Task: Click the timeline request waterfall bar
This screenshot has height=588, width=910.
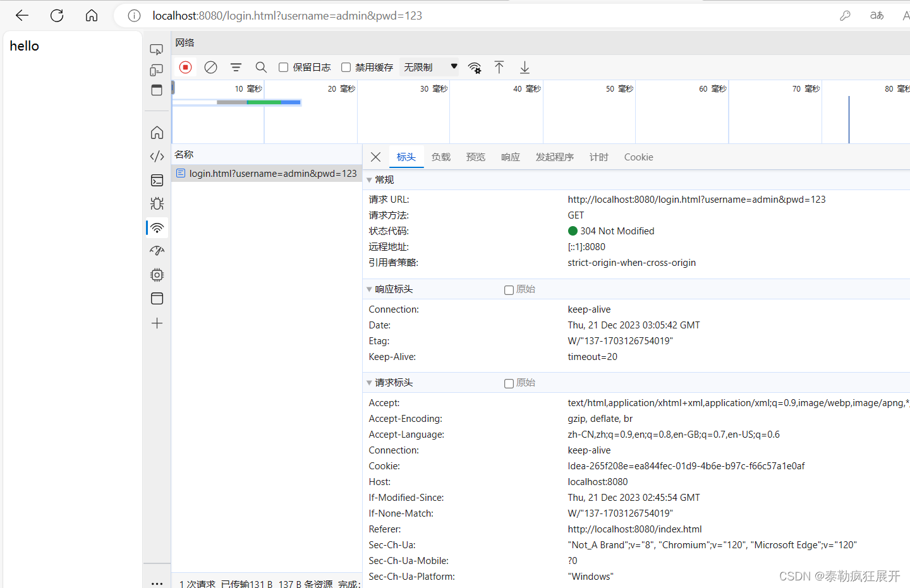Action: (258, 102)
